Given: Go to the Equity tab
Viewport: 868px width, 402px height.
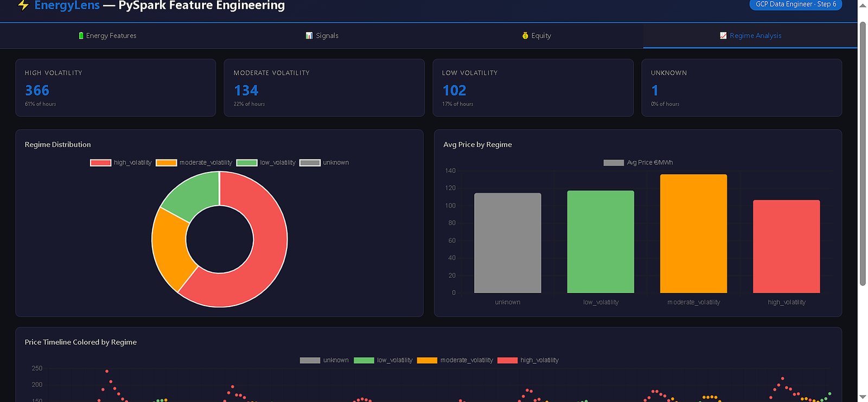Looking at the screenshot, I should point(536,36).
